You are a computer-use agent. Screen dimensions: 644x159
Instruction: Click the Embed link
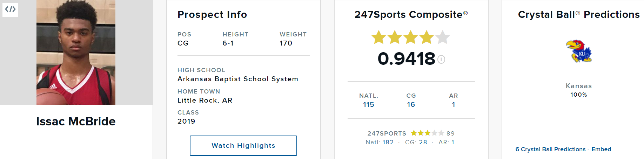click(601, 149)
